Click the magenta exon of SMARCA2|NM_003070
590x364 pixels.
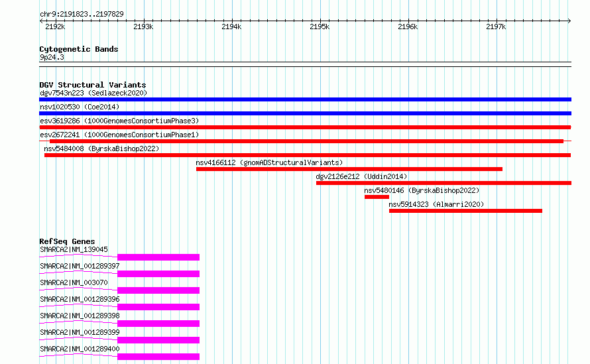point(158,290)
